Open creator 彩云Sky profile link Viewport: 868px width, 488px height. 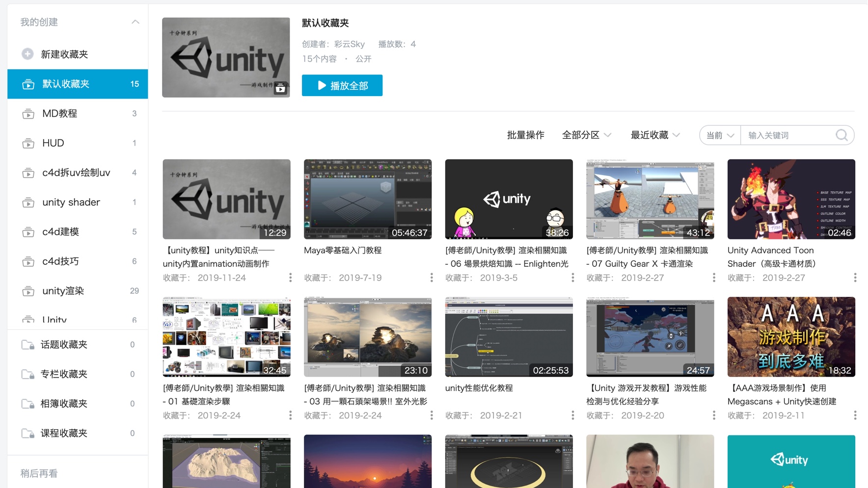pos(350,44)
